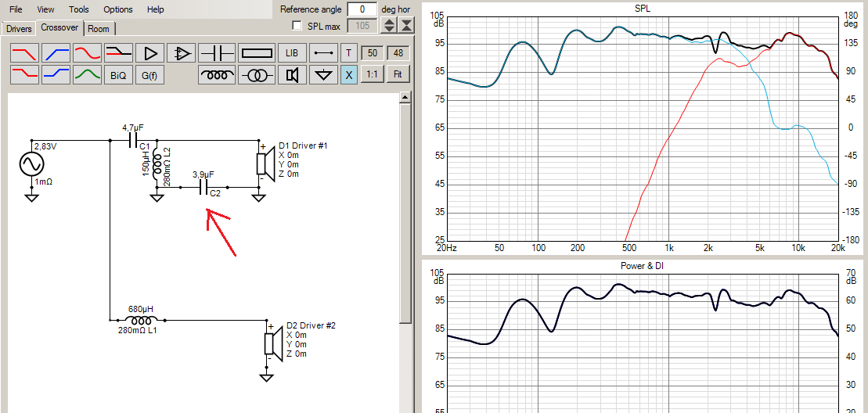Select the wire connection tool

[322, 53]
